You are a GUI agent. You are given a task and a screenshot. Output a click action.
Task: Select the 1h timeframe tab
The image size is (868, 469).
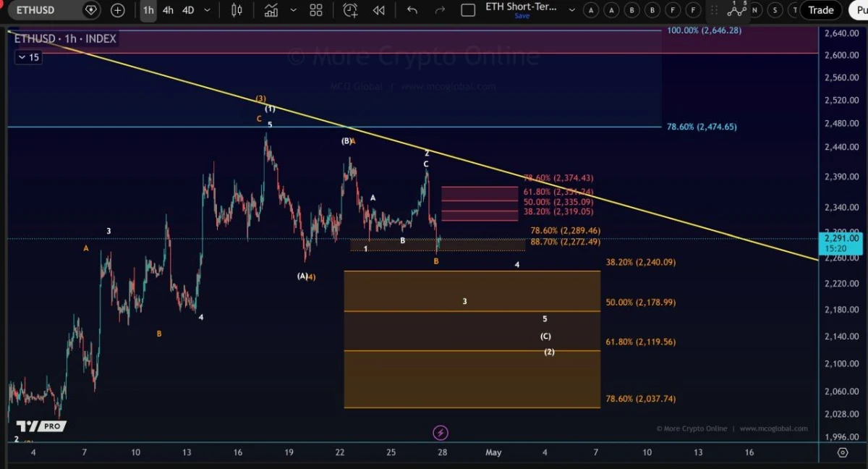click(147, 10)
